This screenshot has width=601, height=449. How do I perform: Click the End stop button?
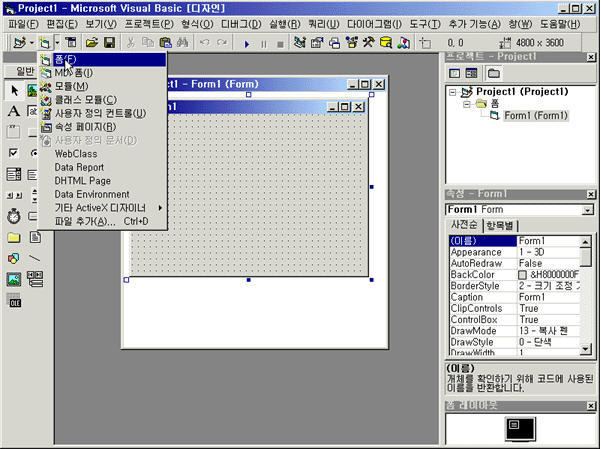280,44
